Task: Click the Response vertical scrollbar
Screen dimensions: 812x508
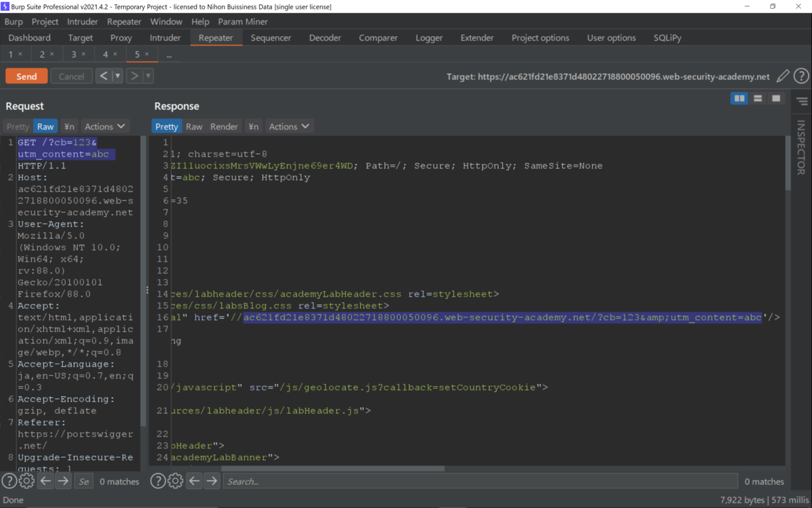Action: pyautogui.click(x=788, y=163)
